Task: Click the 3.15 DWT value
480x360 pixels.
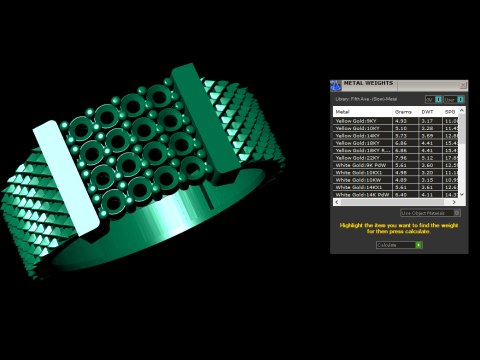Action: [x=430, y=180]
